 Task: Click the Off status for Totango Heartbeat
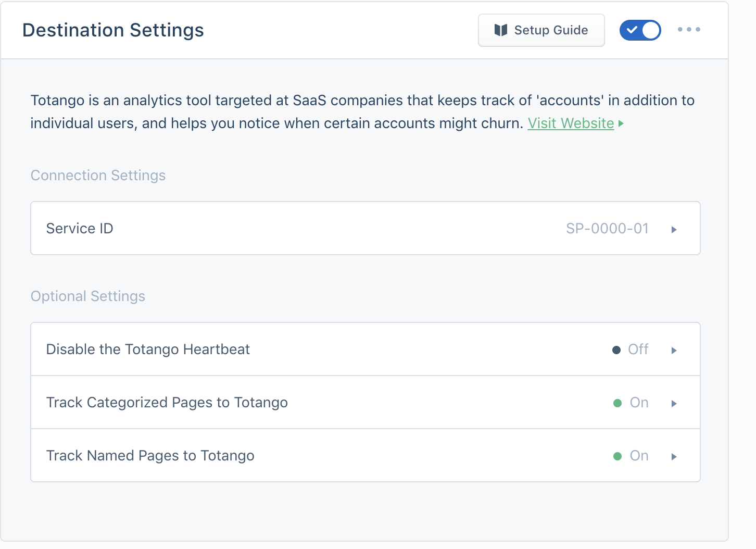pyautogui.click(x=631, y=350)
